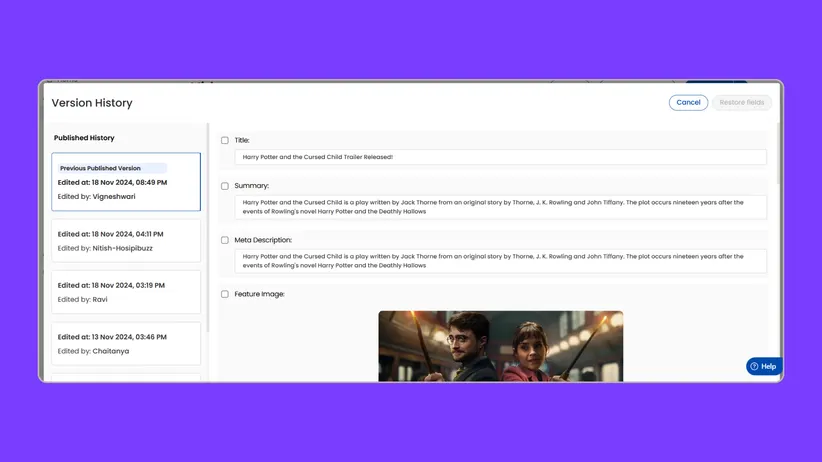Tick the Feature Image checkbox

pos(225,294)
